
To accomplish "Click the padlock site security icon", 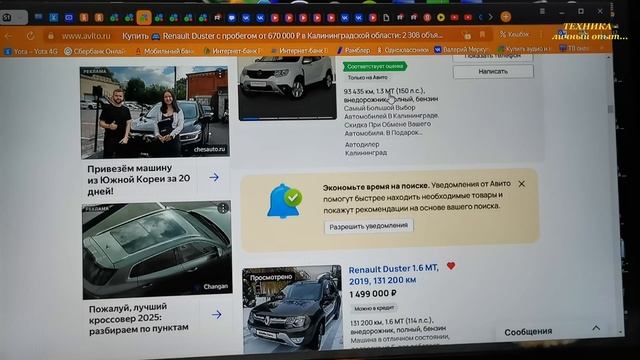I will coord(51,36).
